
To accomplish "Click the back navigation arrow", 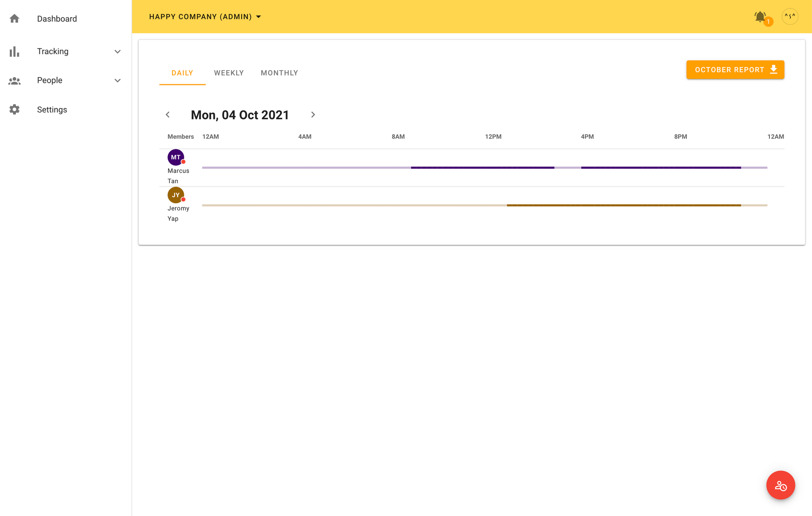I will 168,115.
